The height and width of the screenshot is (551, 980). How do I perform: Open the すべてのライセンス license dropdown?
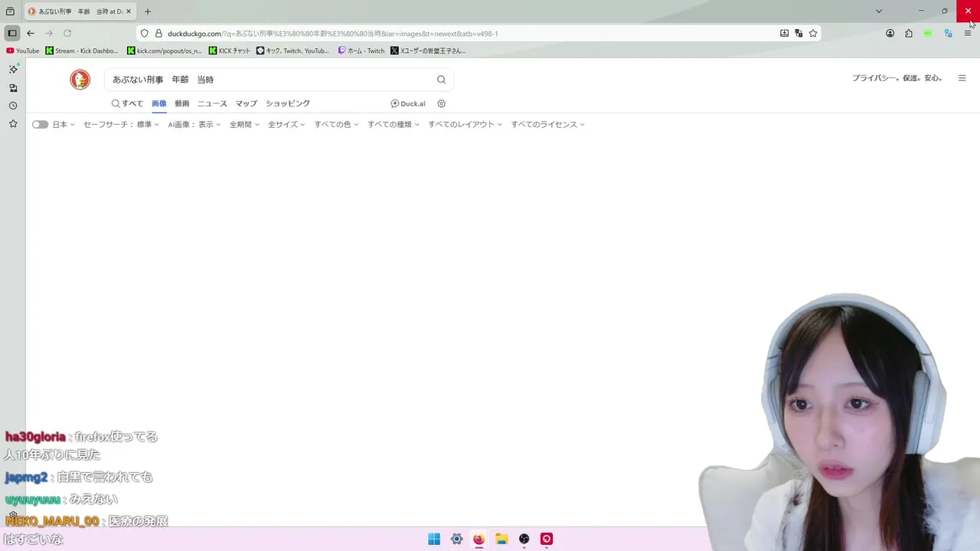click(x=548, y=124)
